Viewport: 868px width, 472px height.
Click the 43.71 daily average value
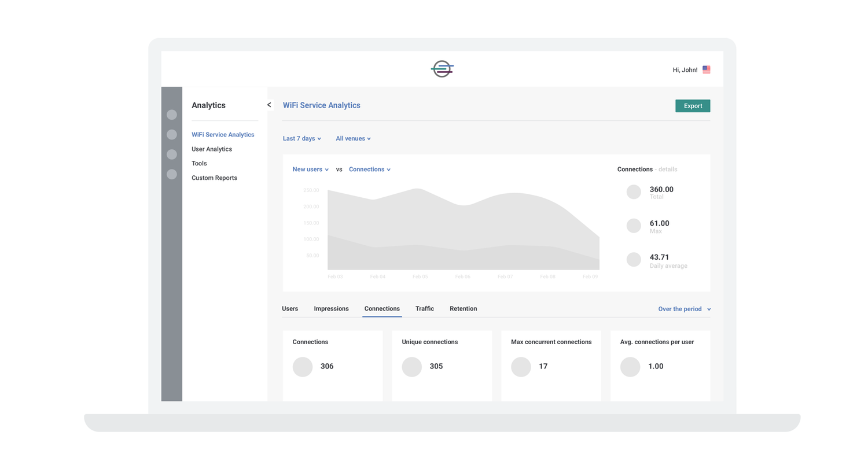(659, 257)
